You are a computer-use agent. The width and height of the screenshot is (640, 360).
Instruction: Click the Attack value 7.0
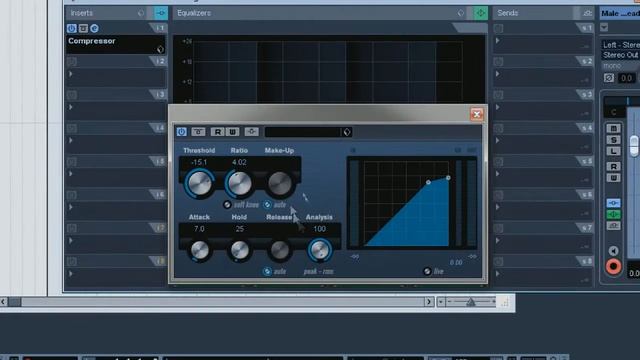coord(199,229)
